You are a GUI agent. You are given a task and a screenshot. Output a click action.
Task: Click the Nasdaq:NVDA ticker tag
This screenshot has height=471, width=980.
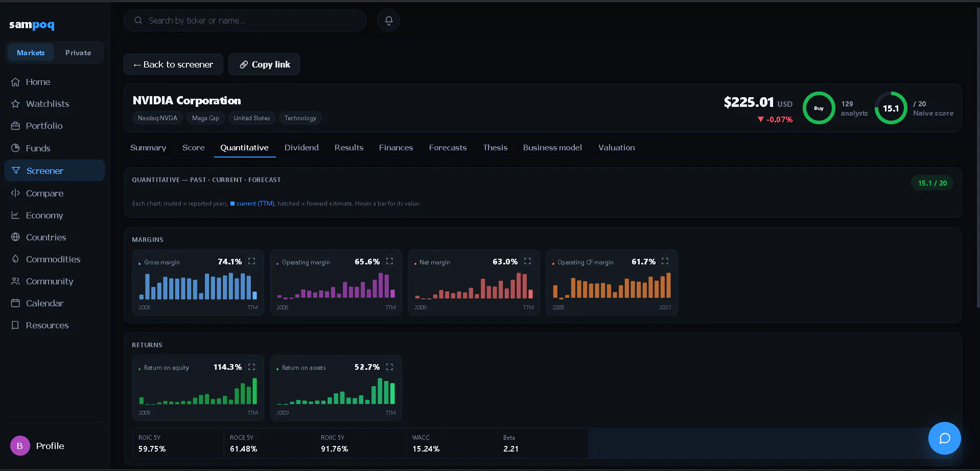(157, 118)
